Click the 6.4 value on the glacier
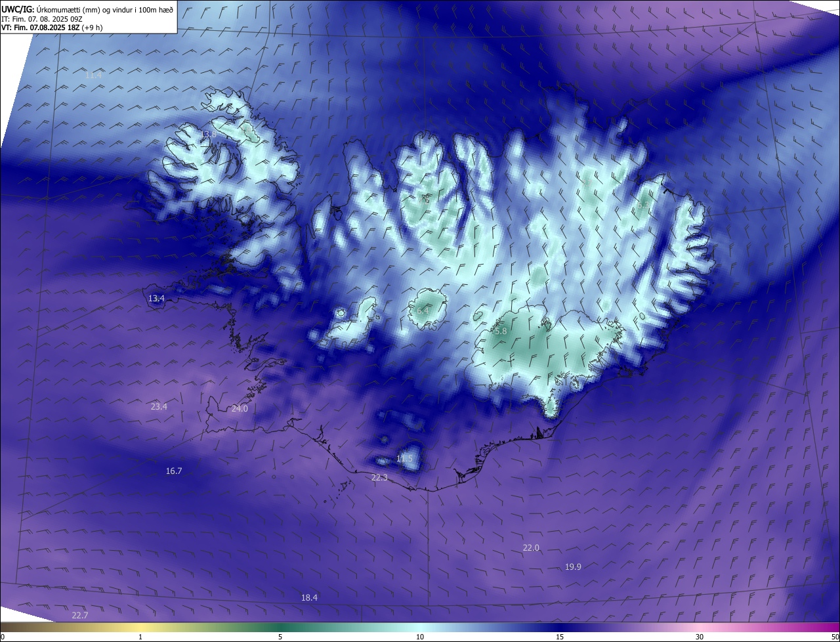The image size is (840, 642). pyautogui.click(x=423, y=310)
